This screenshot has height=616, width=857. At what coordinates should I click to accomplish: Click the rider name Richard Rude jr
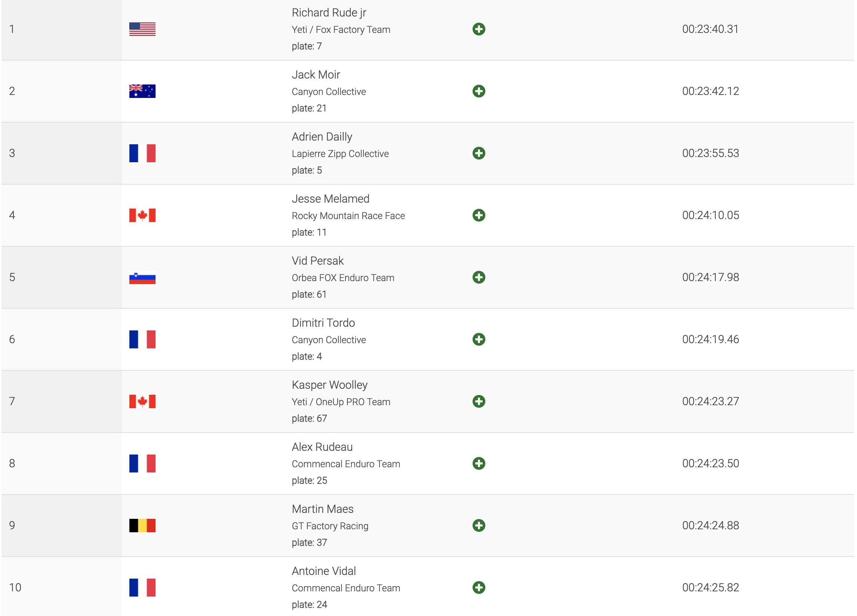[x=329, y=12]
